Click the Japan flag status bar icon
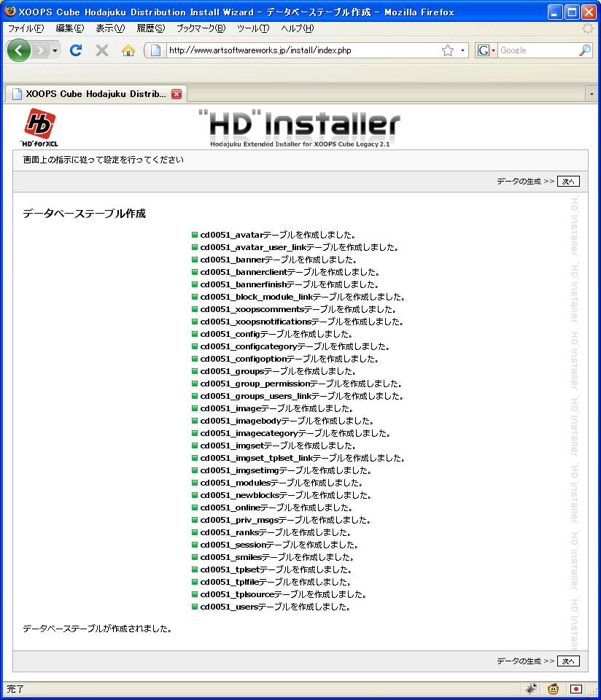Image resolution: width=601 pixels, height=700 pixels. pos(576,688)
